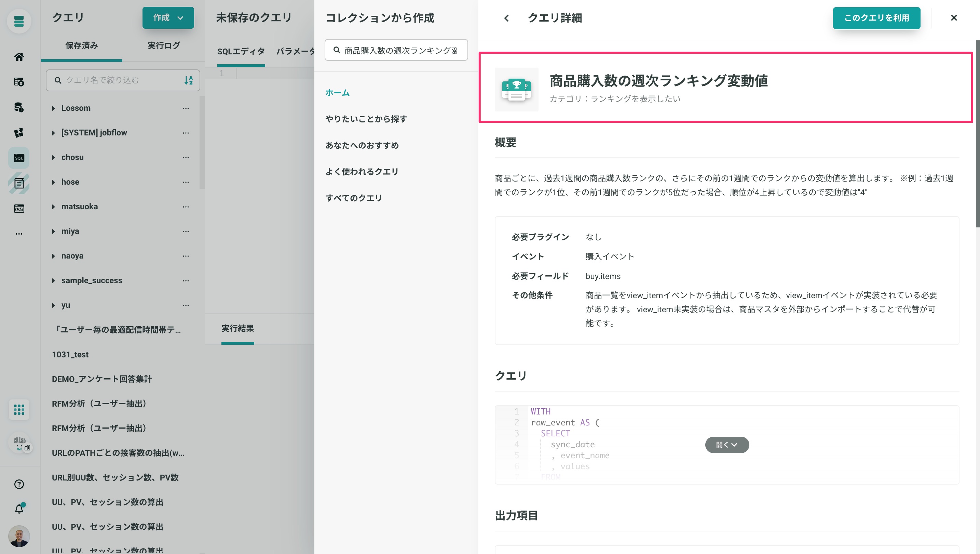Image resolution: width=980 pixels, height=554 pixels.
Task: Click the notification bell icon
Action: pos(19,509)
